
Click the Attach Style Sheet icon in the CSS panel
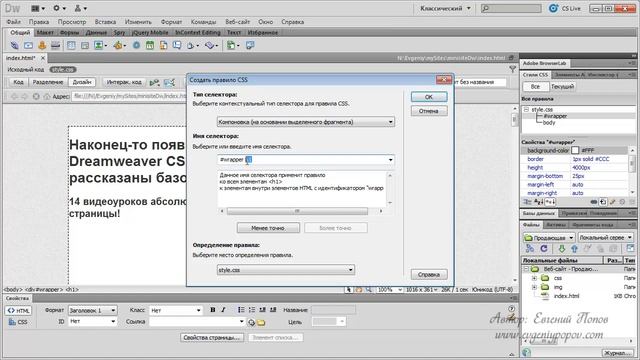[x=594, y=202]
